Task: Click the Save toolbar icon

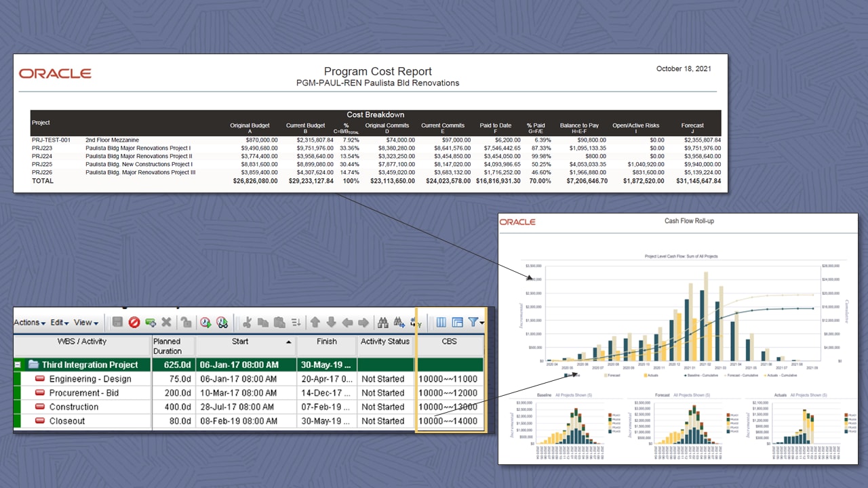Action: [118, 323]
